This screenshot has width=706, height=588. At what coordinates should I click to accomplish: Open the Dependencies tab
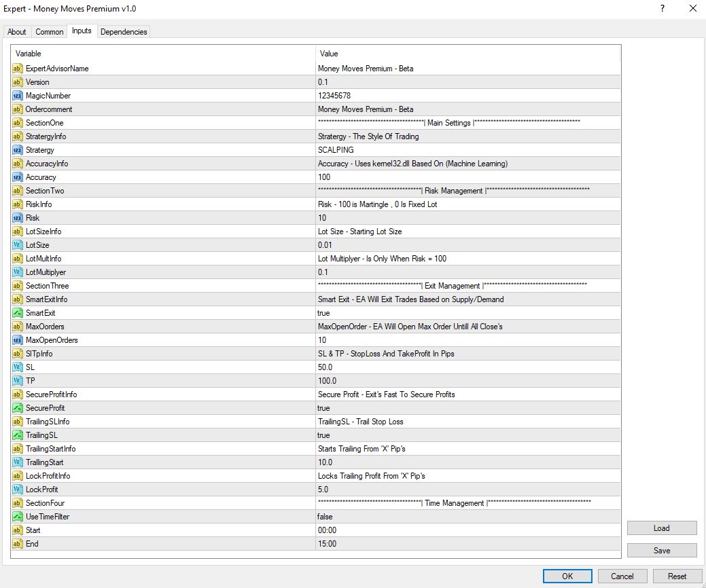(124, 32)
